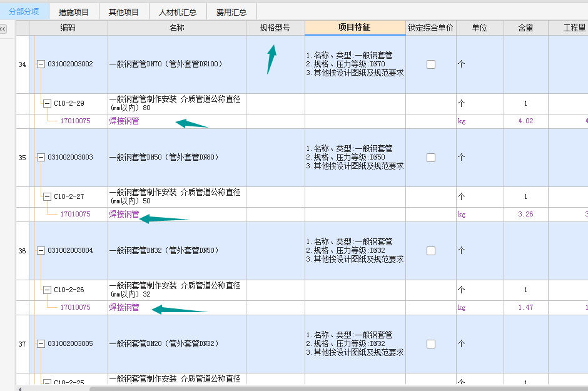This screenshot has height=391, width=588.
Task: Select the name cell 一般钢套管DN20（管外套管DN32）
Action: tap(176, 343)
